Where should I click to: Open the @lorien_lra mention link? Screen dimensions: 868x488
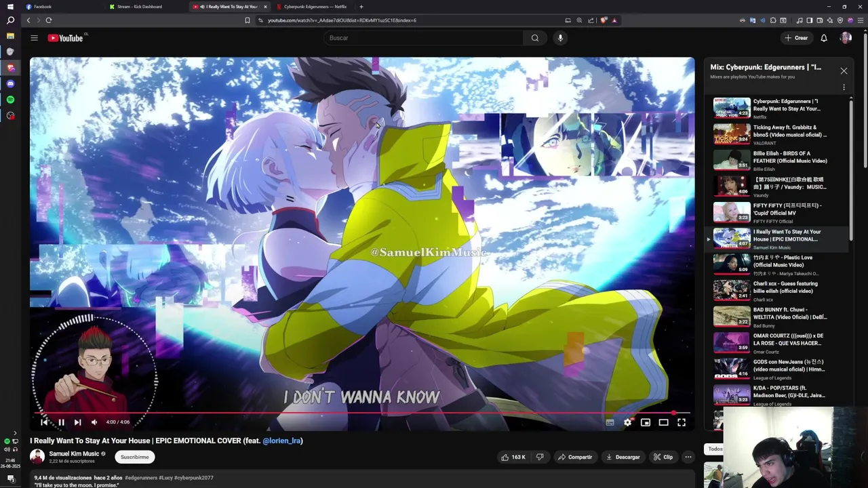281,441
